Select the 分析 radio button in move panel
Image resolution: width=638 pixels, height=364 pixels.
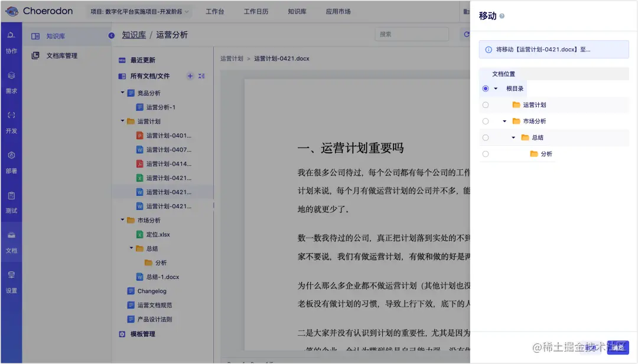(x=486, y=154)
